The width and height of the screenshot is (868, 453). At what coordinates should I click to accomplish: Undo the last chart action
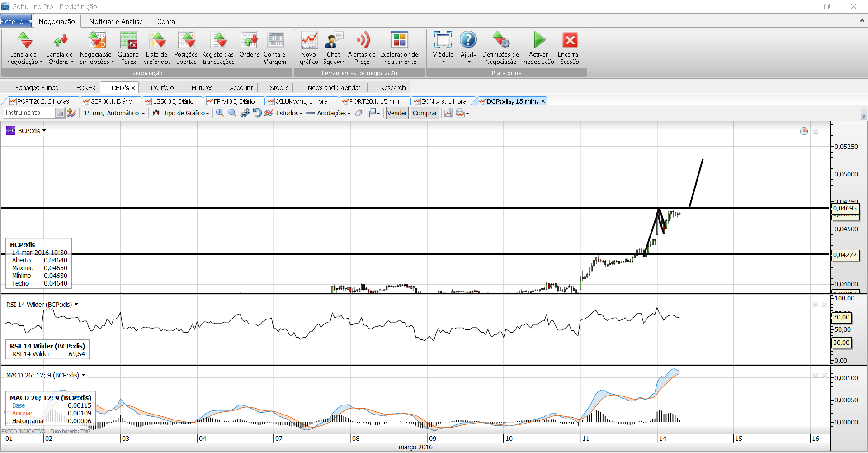coord(257,113)
